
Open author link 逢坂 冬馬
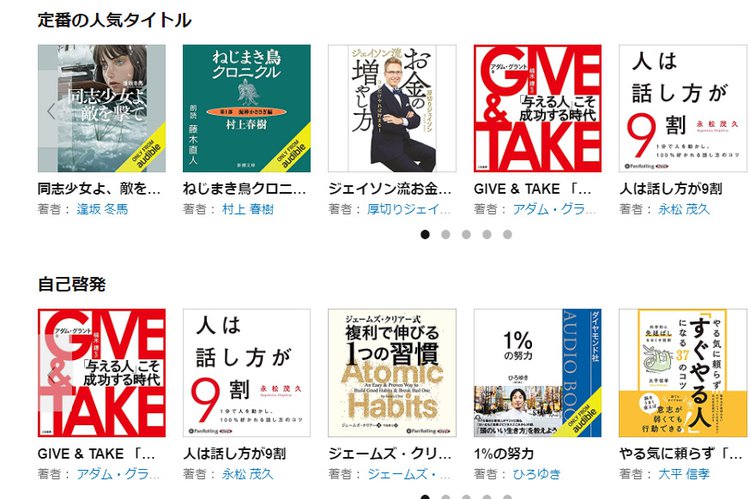click(102, 209)
